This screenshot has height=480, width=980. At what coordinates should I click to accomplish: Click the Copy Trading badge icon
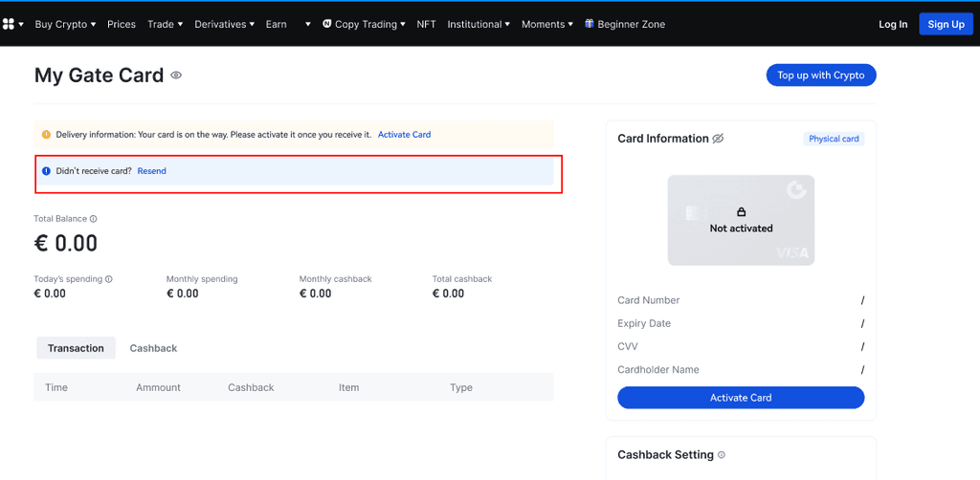(327, 24)
